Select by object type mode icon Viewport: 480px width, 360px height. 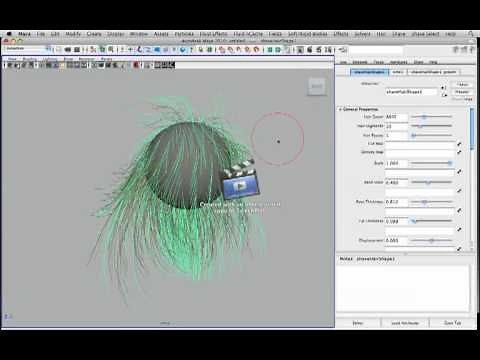pos(102,50)
